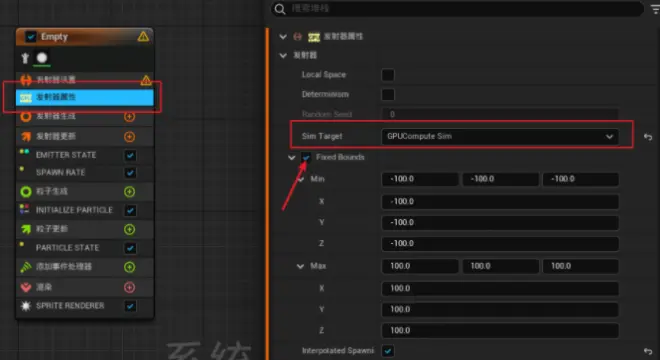Select the PARTICLE STATE module
Screen dimensions: 660x360
pyautogui.click(x=85, y=248)
